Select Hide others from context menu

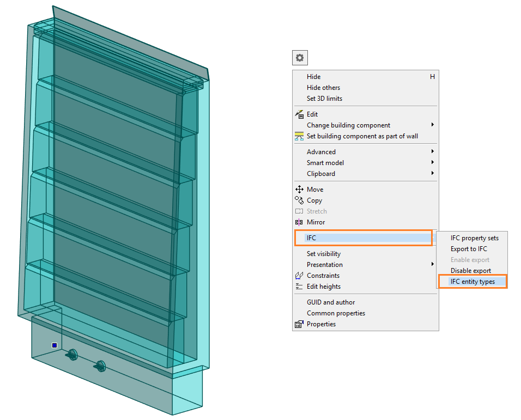[323, 88]
